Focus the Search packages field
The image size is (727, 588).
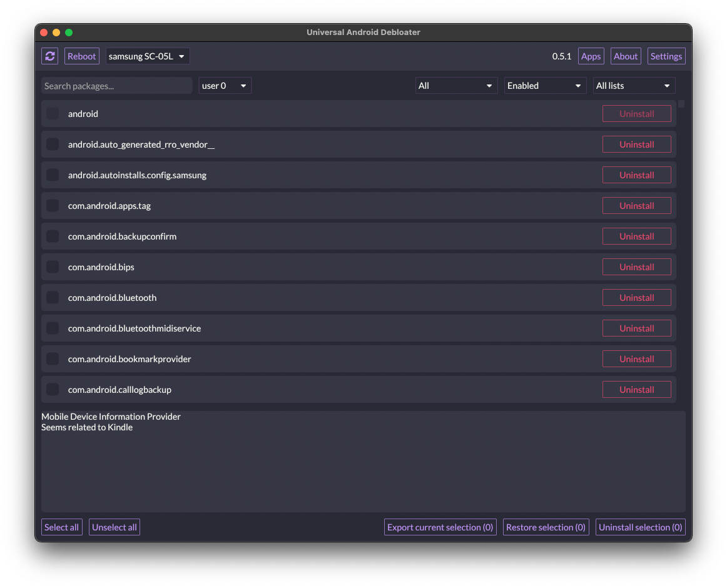pyautogui.click(x=116, y=86)
